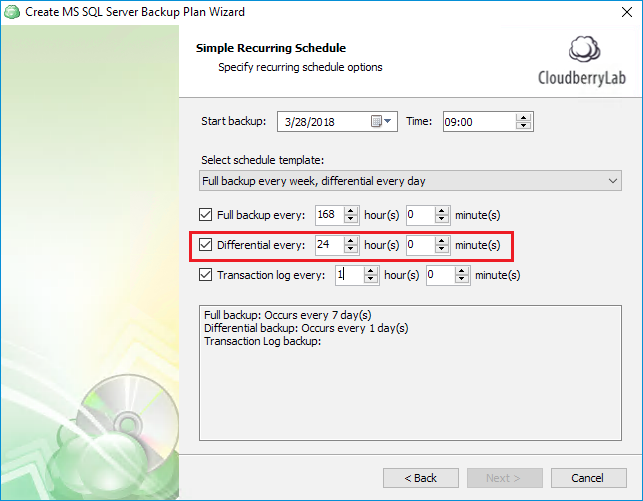Increase the start time with up arrow
This screenshot has height=501, width=643.
pyautogui.click(x=523, y=118)
